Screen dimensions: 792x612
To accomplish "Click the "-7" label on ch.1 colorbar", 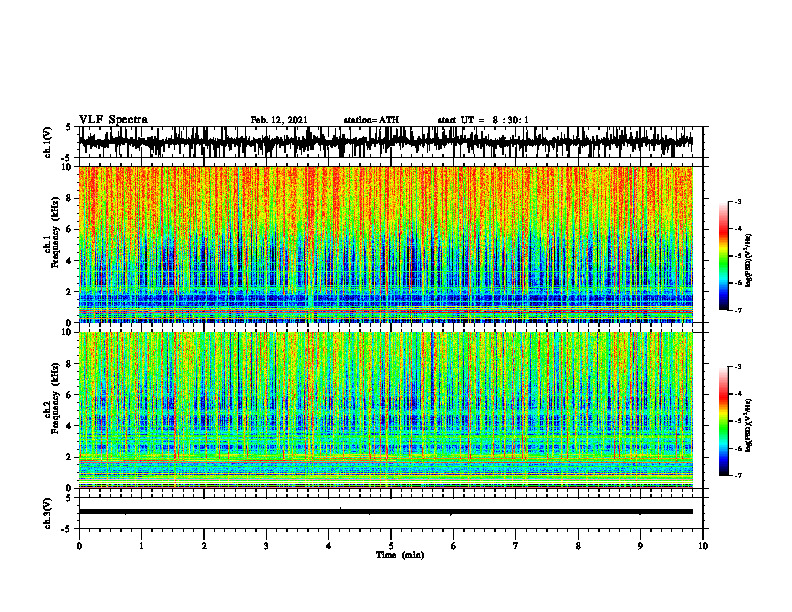I will (737, 310).
